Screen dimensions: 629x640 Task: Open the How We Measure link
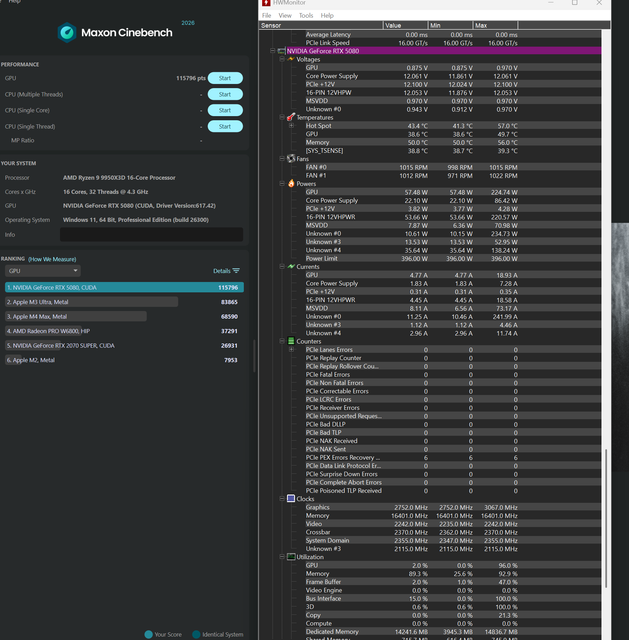52,259
